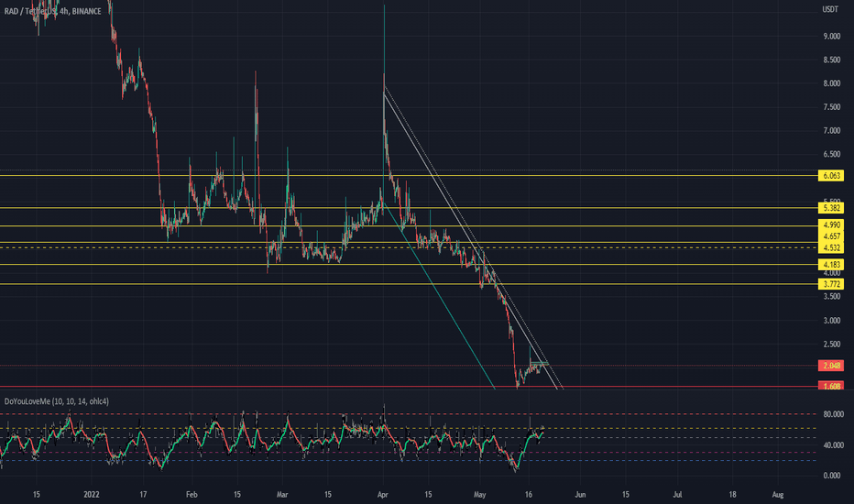The height and width of the screenshot is (504, 854).
Task: Click the 9.000 price axis value
Action: 831,36
